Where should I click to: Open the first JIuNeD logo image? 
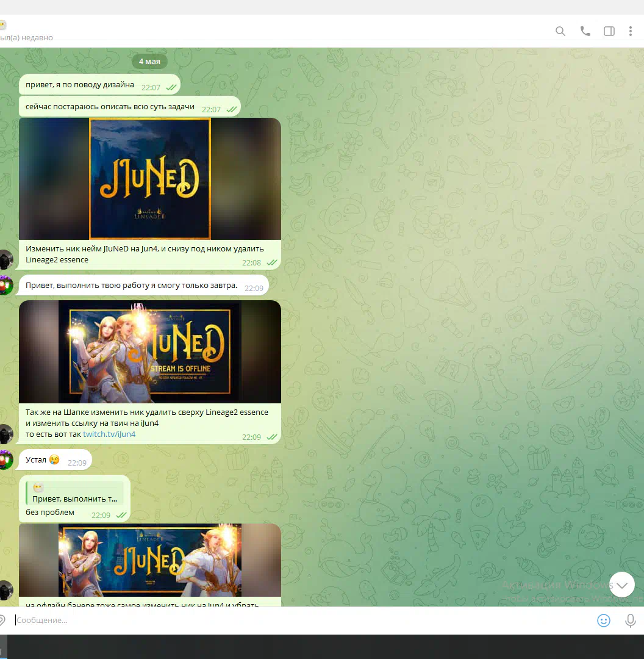click(x=150, y=179)
